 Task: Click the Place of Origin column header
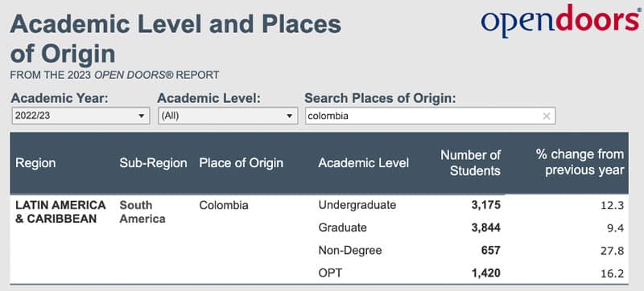[241, 163]
